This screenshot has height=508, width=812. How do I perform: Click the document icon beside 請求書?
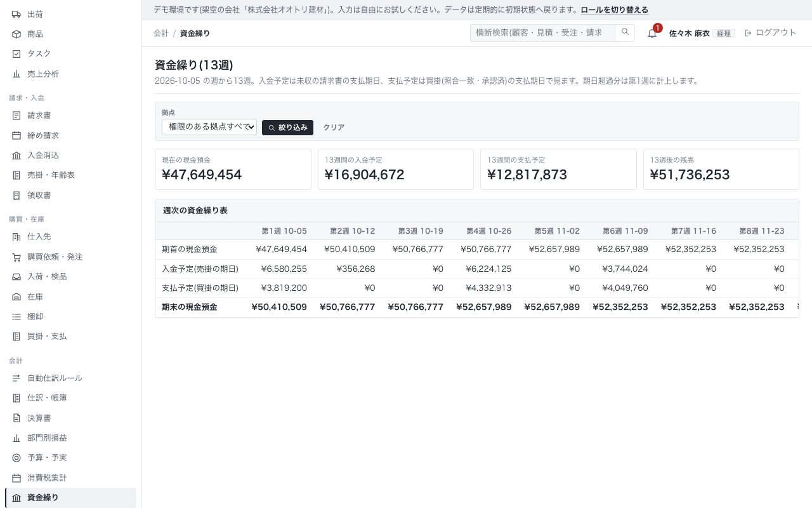point(16,116)
